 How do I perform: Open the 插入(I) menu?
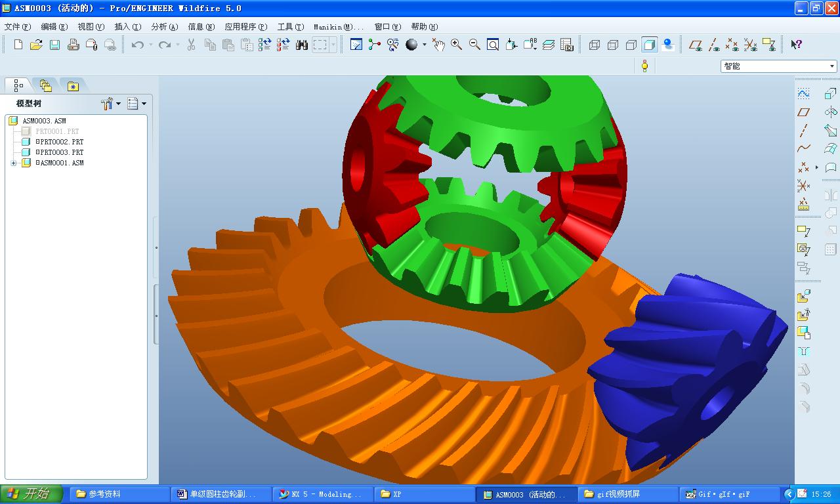pyautogui.click(x=127, y=27)
